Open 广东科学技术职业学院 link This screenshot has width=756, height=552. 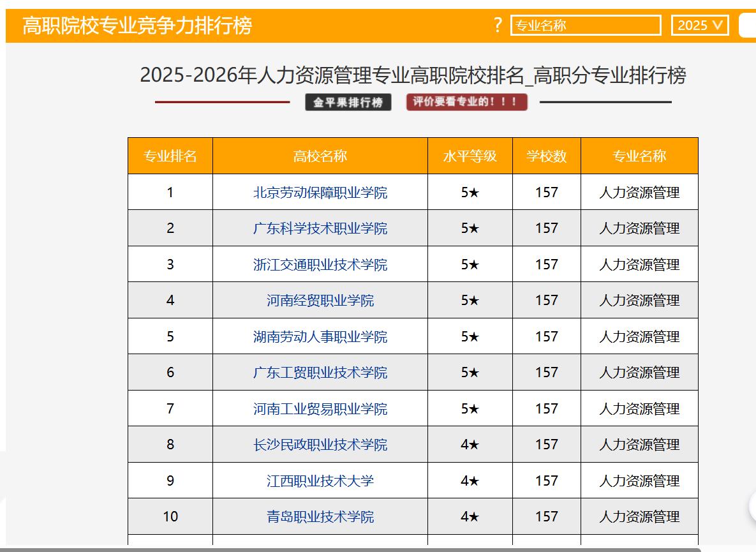point(320,228)
